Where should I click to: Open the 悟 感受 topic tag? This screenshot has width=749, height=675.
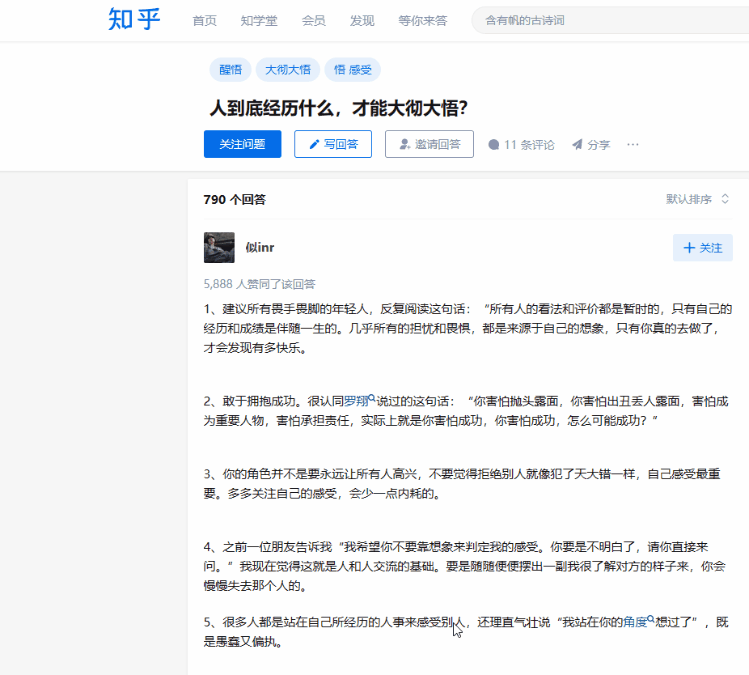(353, 70)
